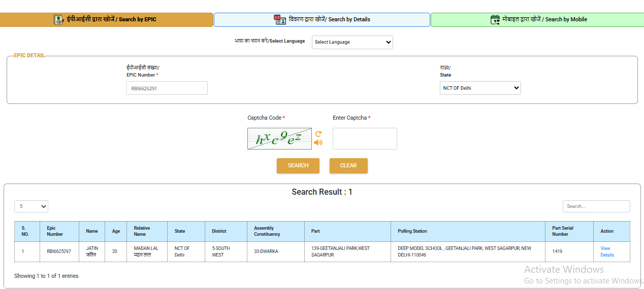This screenshot has width=644, height=289.
Task: Switch to the Search by Mobile tab
Action: 537,20
